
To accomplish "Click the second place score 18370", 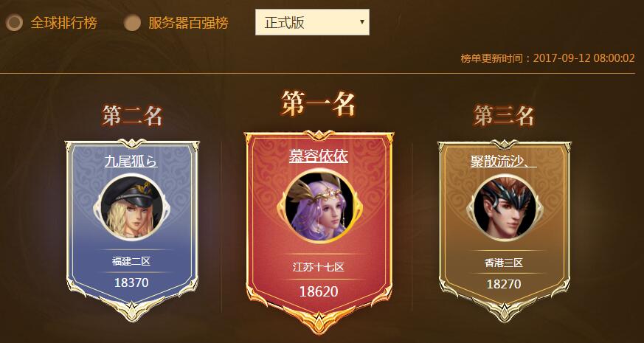I will click(x=131, y=283).
